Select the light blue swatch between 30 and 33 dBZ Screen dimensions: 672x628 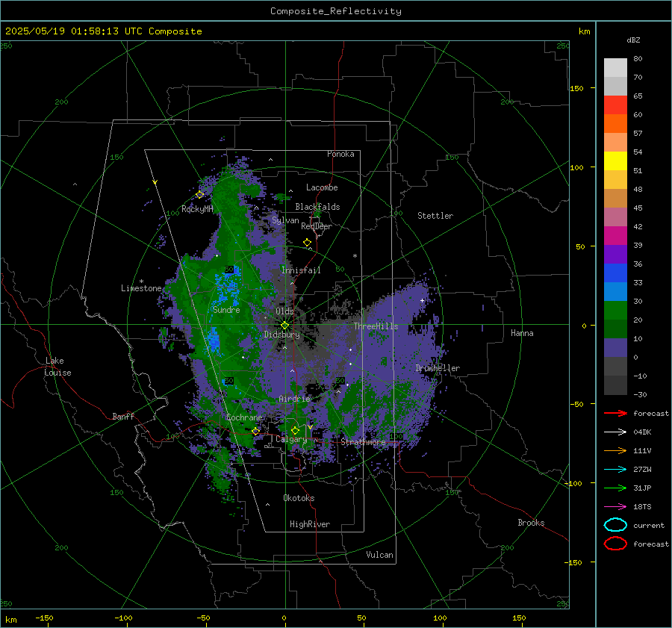click(x=615, y=291)
